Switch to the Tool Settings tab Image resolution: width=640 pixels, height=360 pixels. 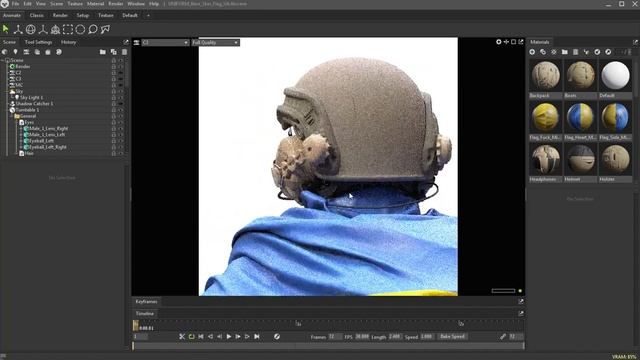38,42
